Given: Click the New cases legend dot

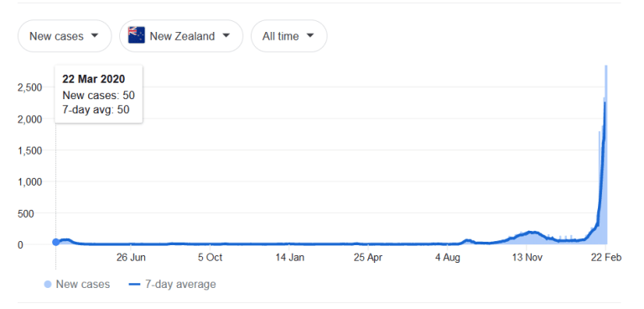Looking at the screenshot, I should click(x=48, y=285).
